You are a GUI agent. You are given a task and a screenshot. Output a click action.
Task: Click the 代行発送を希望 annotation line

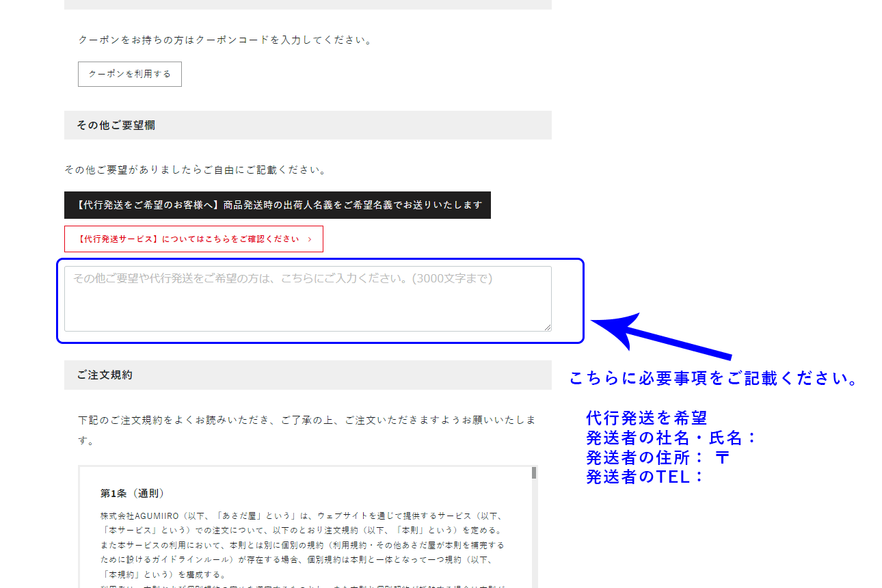(x=645, y=418)
